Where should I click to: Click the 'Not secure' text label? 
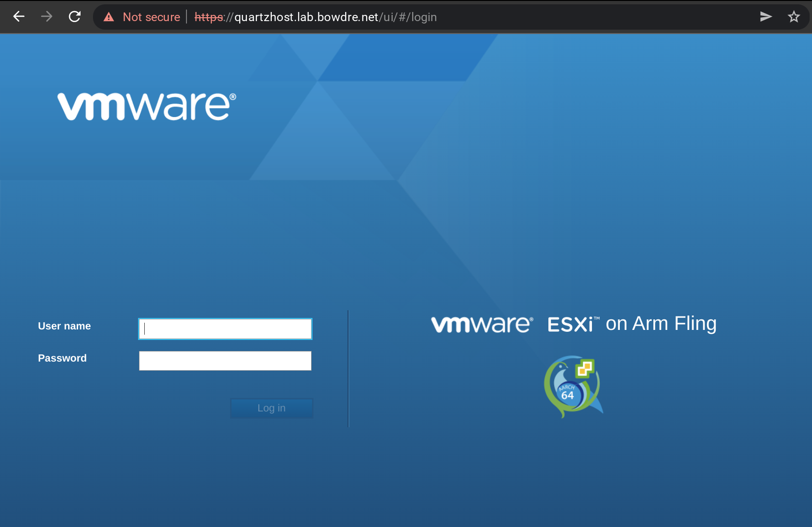click(x=151, y=17)
